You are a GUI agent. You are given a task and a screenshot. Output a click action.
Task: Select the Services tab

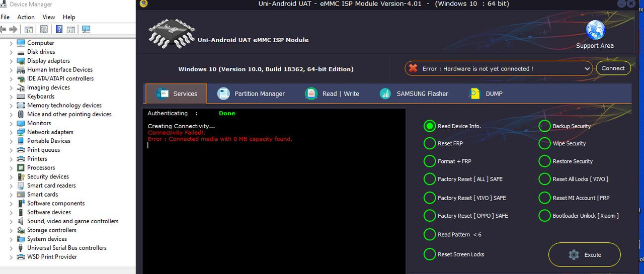point(176,94)
